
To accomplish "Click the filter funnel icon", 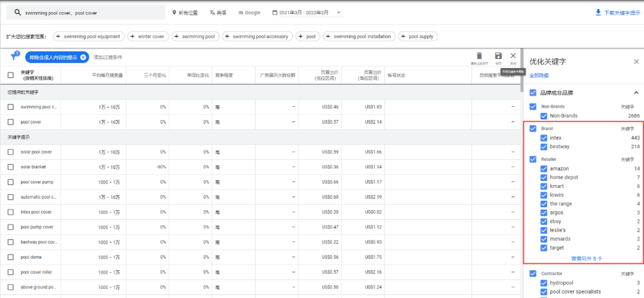I will click(13, 57).
